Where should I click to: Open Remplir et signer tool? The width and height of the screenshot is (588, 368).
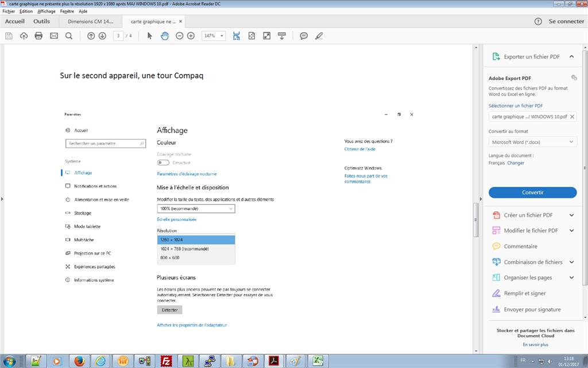pyautogui.click(x=525, y=293)
